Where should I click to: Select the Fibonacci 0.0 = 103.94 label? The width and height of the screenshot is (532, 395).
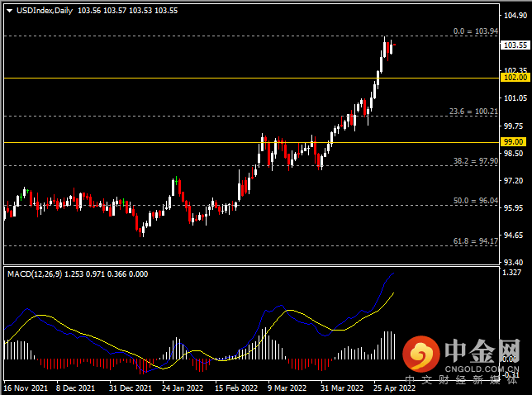coord(475,31)
